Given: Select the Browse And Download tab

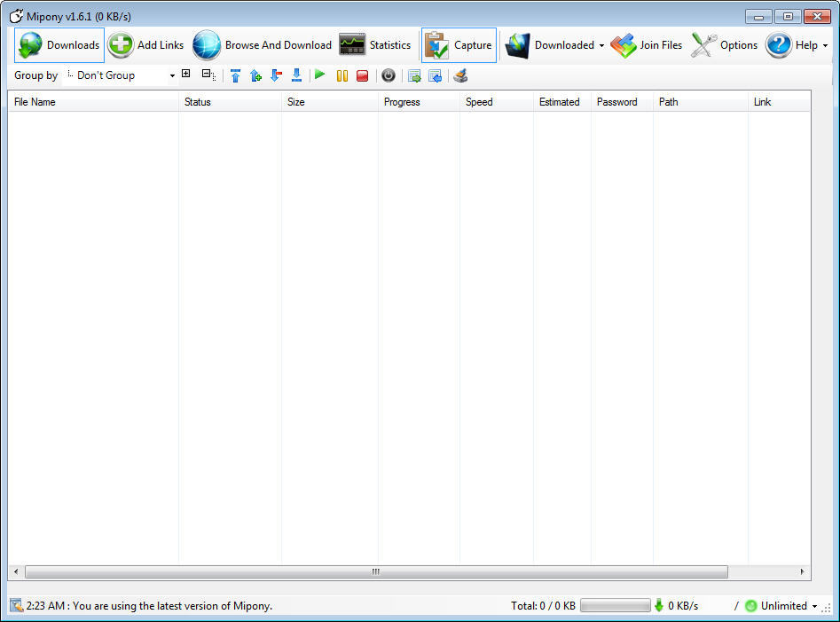Looking at the screenshot, I should [262, 44].
